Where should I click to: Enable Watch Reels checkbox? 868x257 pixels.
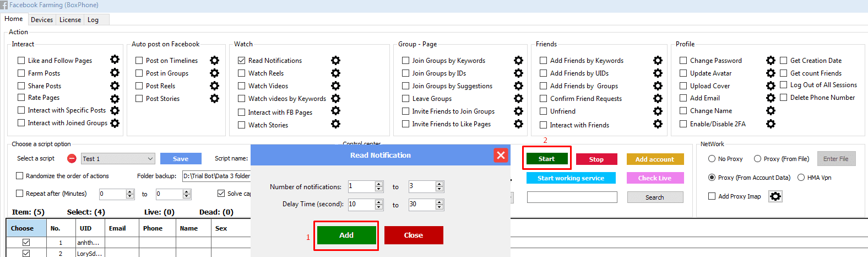242,73
